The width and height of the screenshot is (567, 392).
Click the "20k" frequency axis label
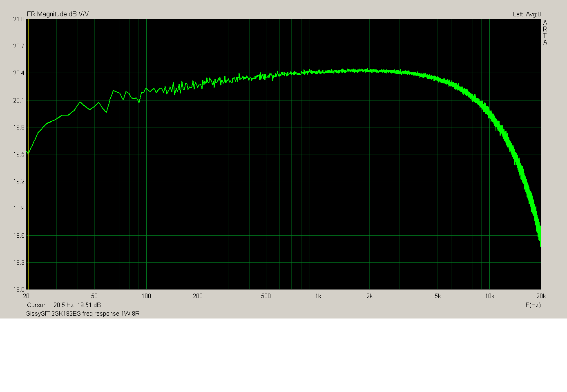click(x=541, y=296)
